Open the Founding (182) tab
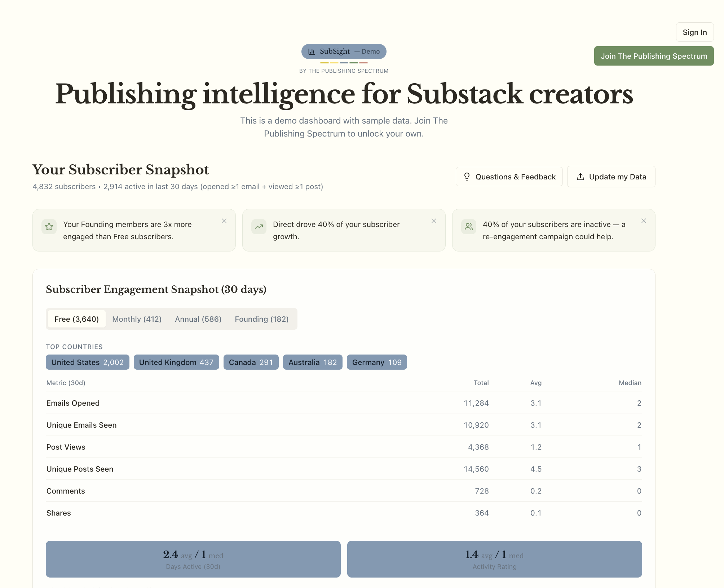724x588 pixels. click(x=261, y=319)
